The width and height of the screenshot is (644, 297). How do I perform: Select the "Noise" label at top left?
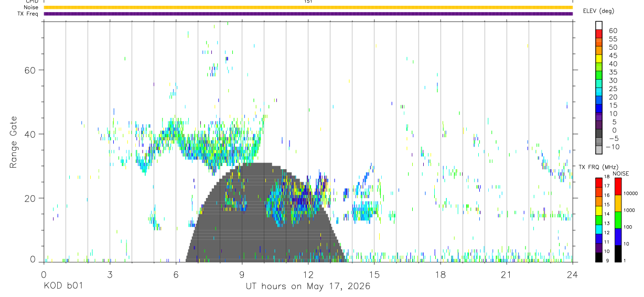[x=31, y=7]
